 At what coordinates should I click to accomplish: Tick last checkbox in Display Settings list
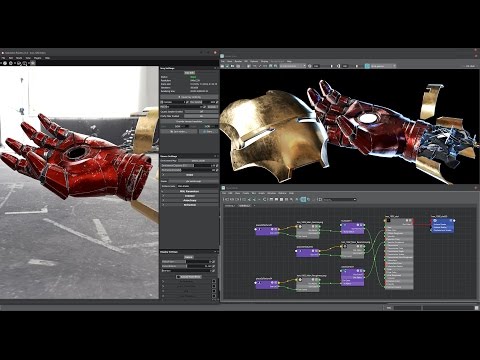(214, 296)
